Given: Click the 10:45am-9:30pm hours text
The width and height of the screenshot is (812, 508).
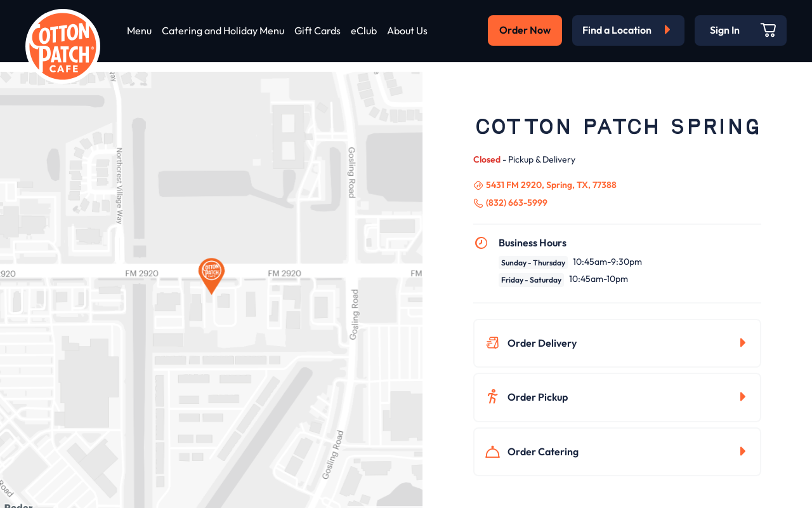Looking at the screenshot, I should point(607,262).
